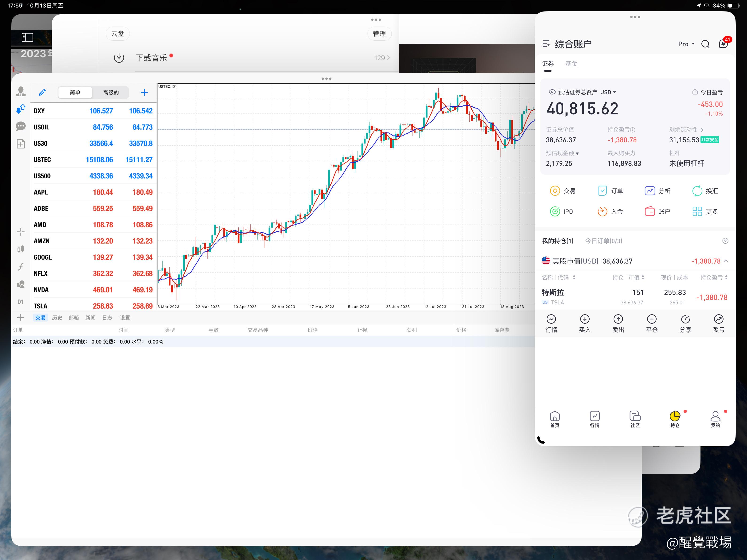Image resolution: width=747 pixels, height=560 pixels.
Task: Sort holdings by 持仓|市值
Action: pos(628,277)
